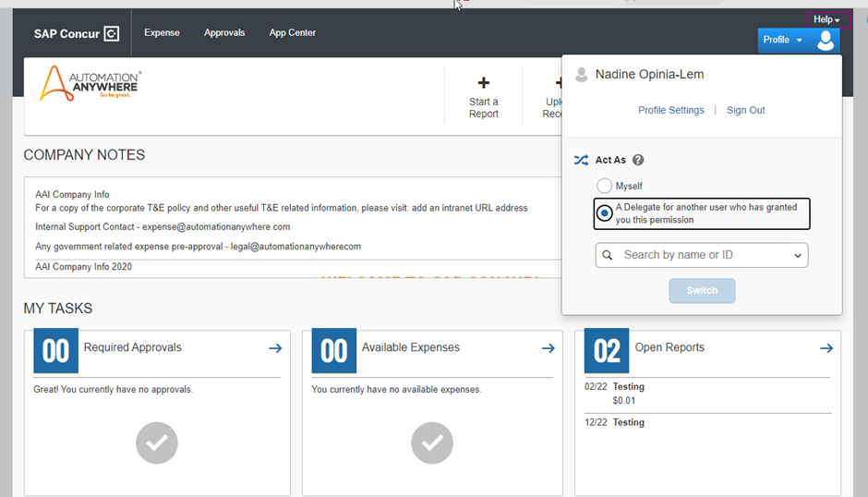Open the App Center menu

(x=293, y=32)
